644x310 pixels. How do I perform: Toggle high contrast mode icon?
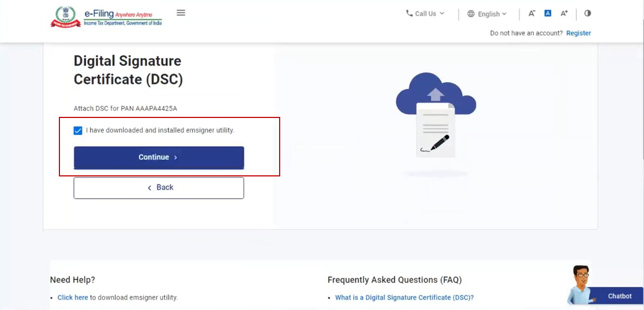(x=587, y=13)
